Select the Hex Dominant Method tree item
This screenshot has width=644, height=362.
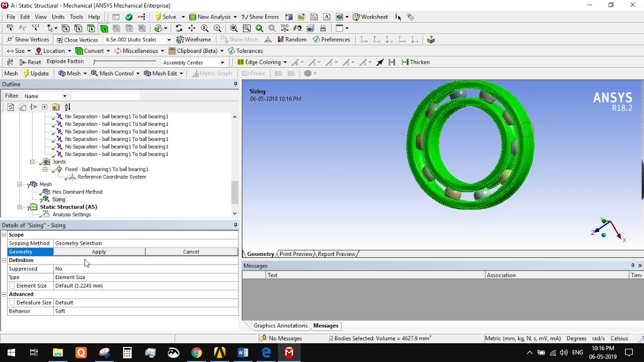(x=77, y=192)
